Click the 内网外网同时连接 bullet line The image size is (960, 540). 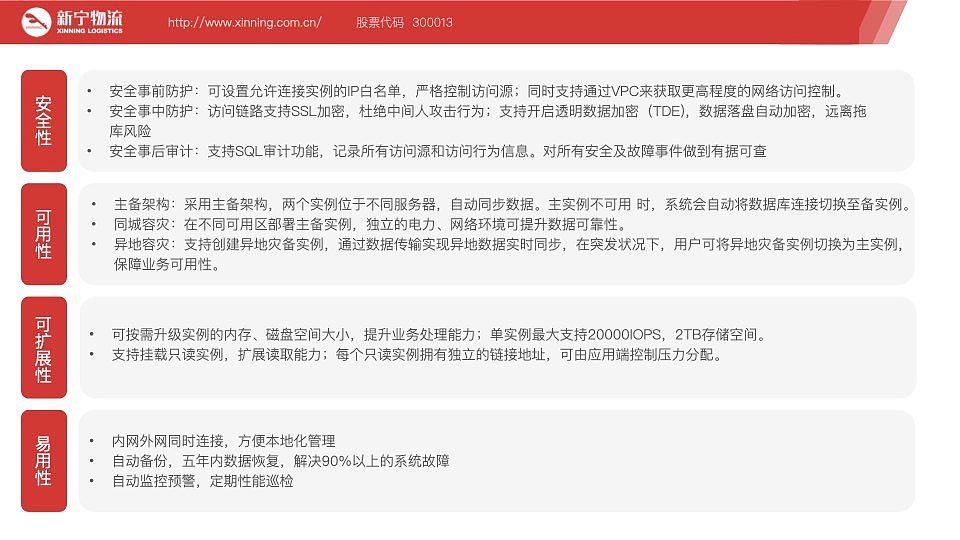point(223,441)
